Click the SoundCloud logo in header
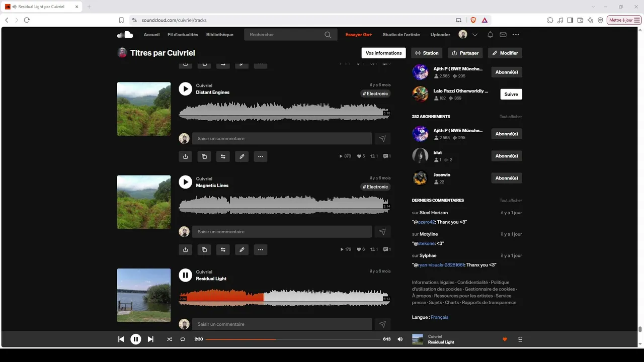Screen dimensions: 644x362 (x=125, y=35)
